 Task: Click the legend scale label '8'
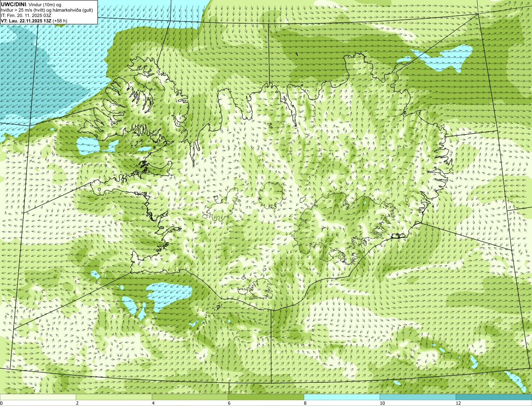coord(305,403)
